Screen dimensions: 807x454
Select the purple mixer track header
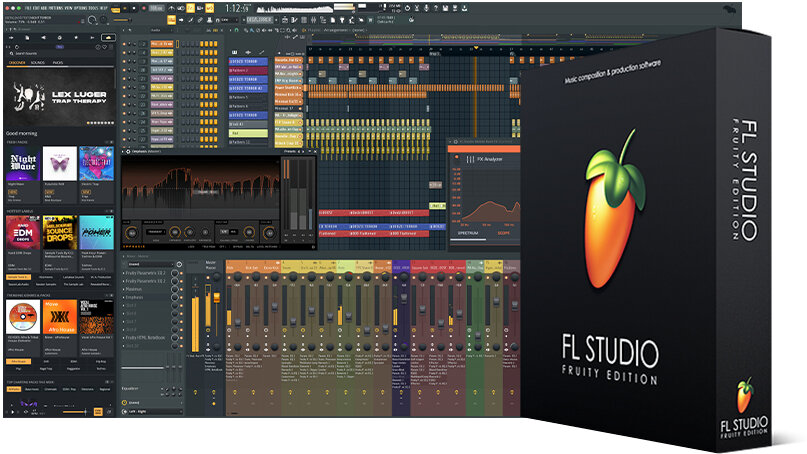401,267
